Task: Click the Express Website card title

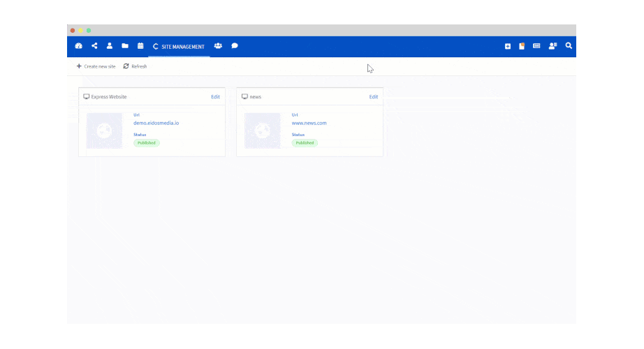Action: tap(109, 97)
